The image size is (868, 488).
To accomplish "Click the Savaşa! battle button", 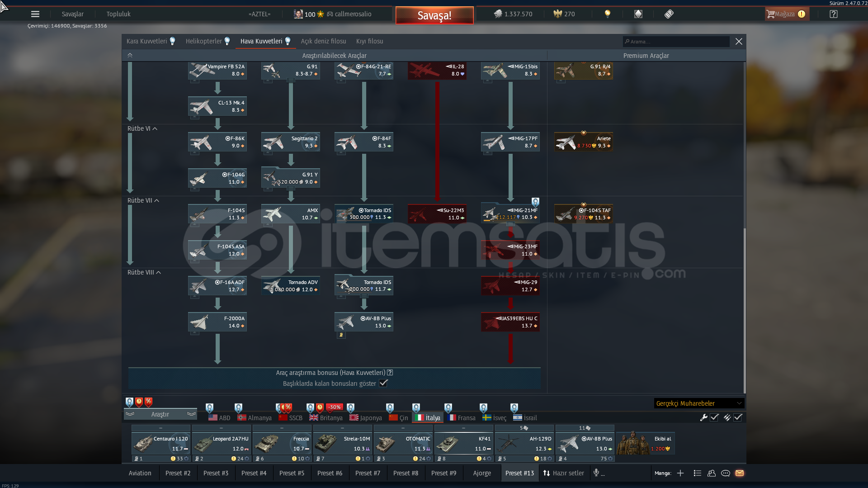I will (x=434, y=15).
